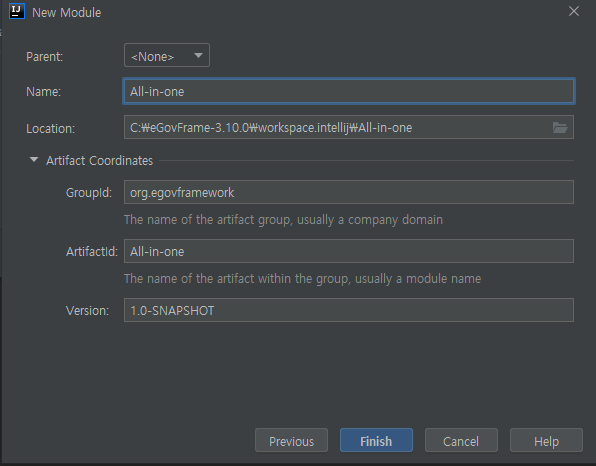Close the New Module dialog with X

pyautogui.click(x=574, y=11)
